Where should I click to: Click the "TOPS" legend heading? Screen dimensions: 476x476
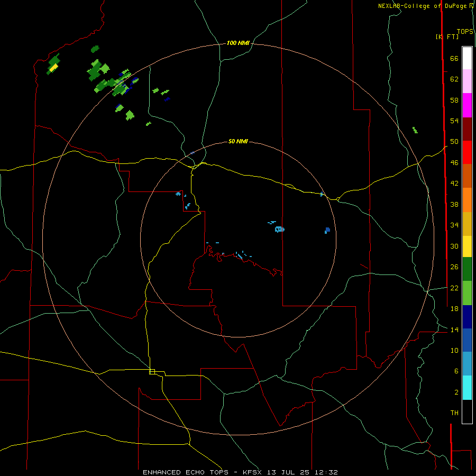coord(465,32)
